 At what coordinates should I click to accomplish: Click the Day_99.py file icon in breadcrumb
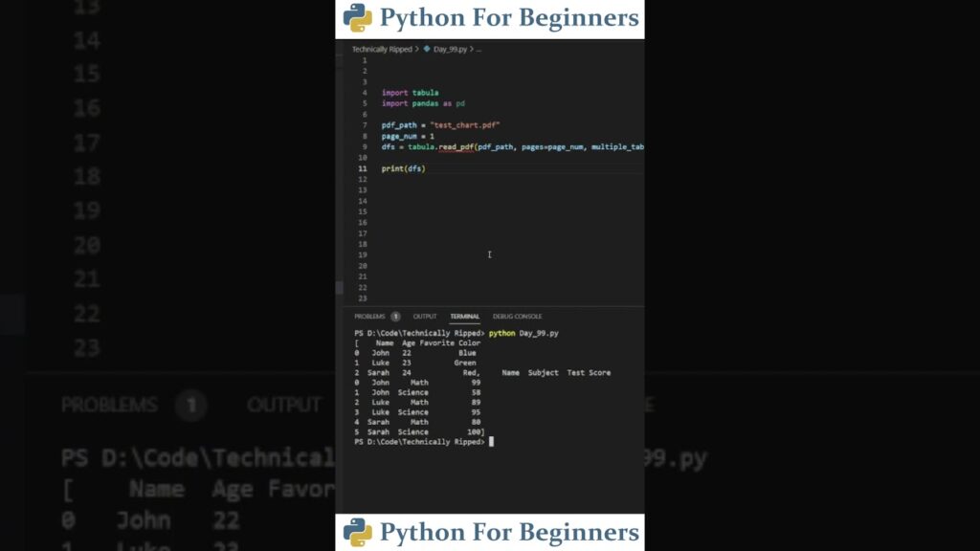427,49
